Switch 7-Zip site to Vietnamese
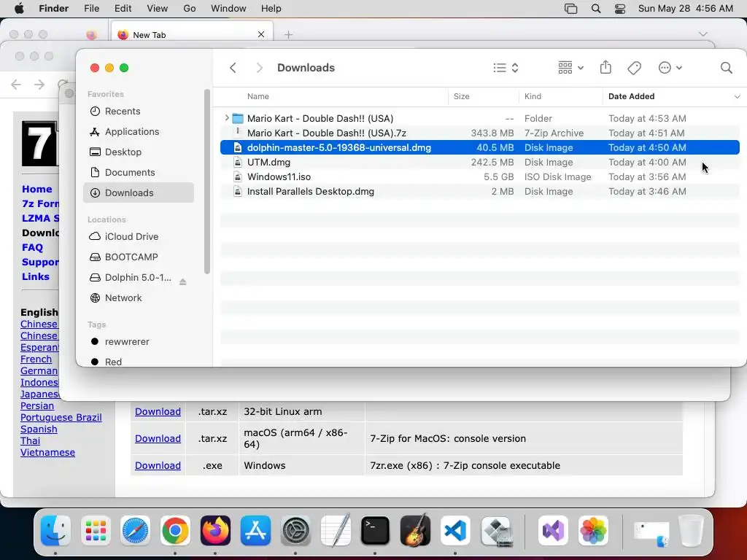747x560 pixels. pos(47,452)
